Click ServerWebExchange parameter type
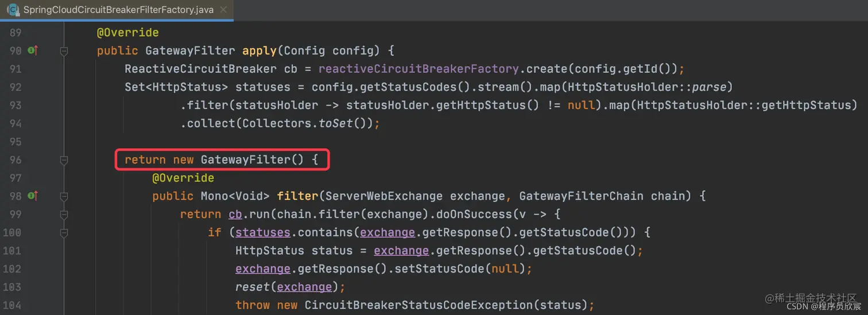Screen dimensions: 868x315 point(384,196)
